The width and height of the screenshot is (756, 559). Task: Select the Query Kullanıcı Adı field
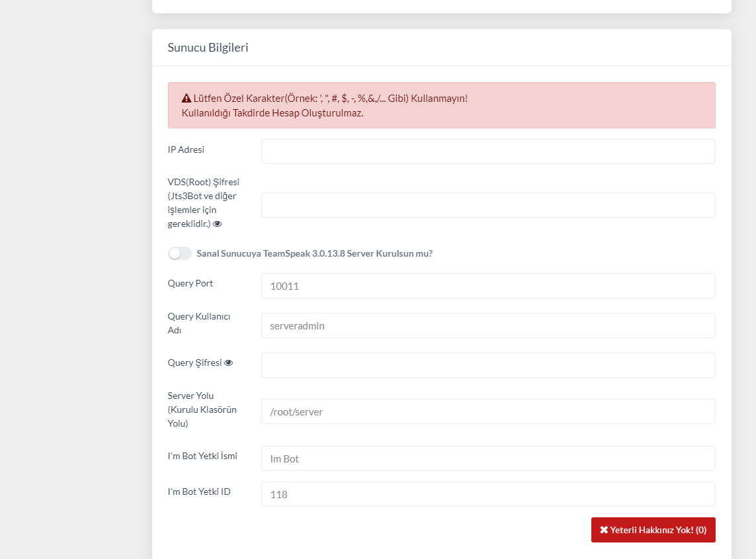click(488, 325)
